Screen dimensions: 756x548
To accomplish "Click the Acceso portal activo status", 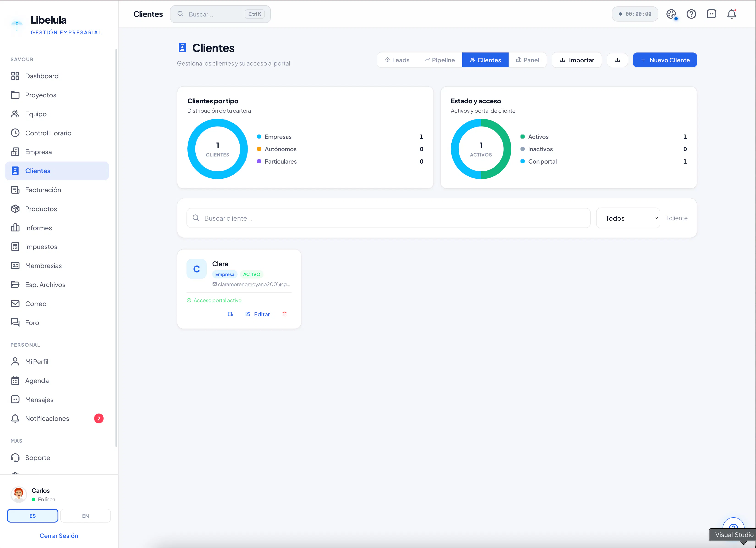I will click(x=214, y=300).
